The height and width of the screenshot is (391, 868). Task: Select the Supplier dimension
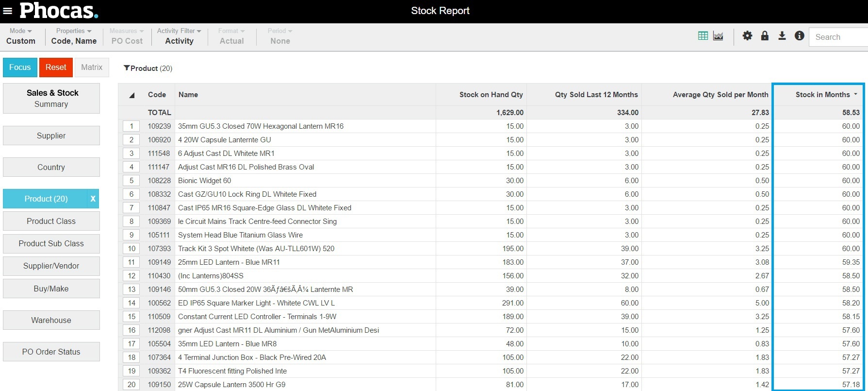(x=51, y=136)
